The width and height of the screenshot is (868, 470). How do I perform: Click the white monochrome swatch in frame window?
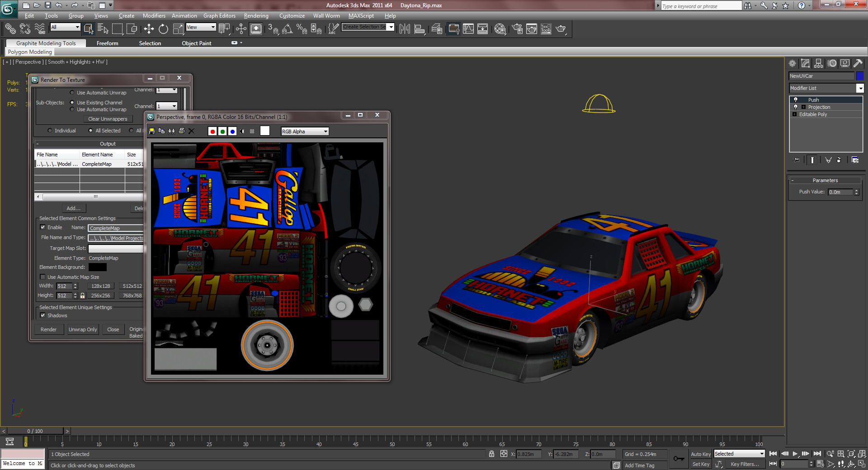[265, 131]
